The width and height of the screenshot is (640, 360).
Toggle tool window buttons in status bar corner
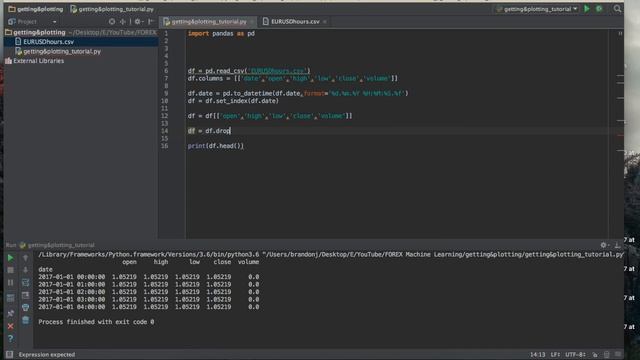point(9,354)
